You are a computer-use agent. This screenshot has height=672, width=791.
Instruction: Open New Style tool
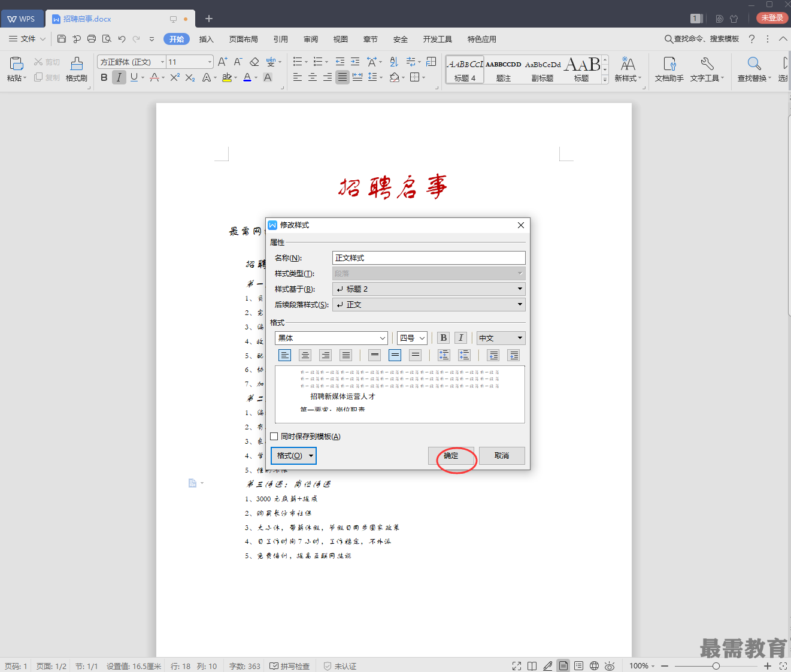(x=628, y=69)
